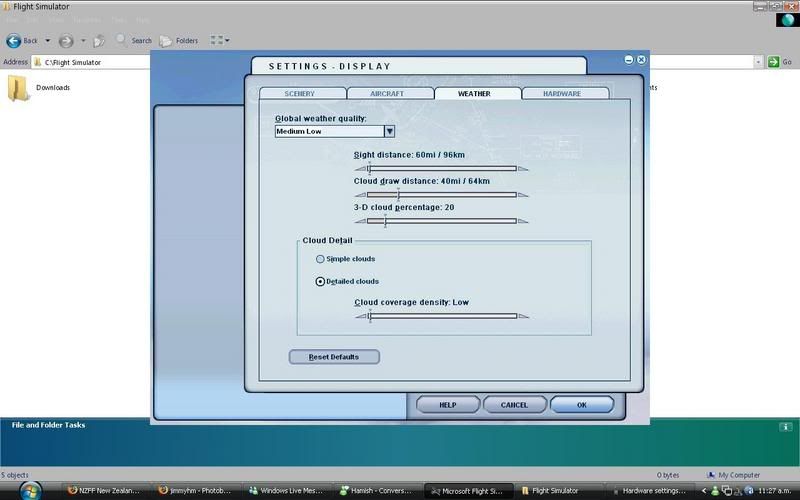This screenshot has width=800, height=500.
Task: Click the Views icon in toolbar
Action: [216, 41]
